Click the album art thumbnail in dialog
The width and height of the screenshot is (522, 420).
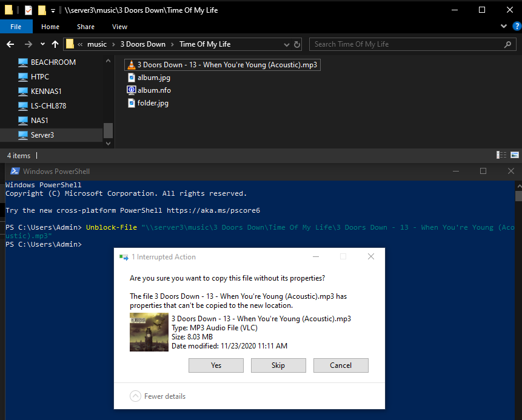point(149,332)
